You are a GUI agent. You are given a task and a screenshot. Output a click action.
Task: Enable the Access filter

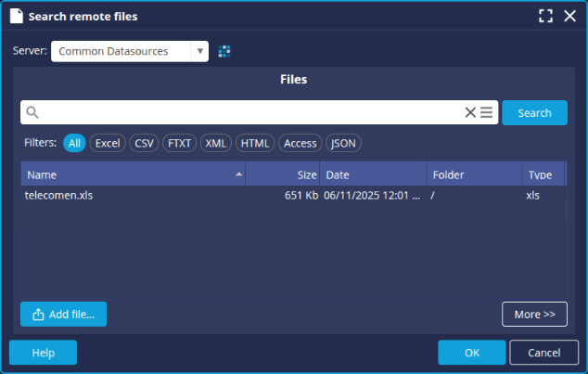pos(300,143)
